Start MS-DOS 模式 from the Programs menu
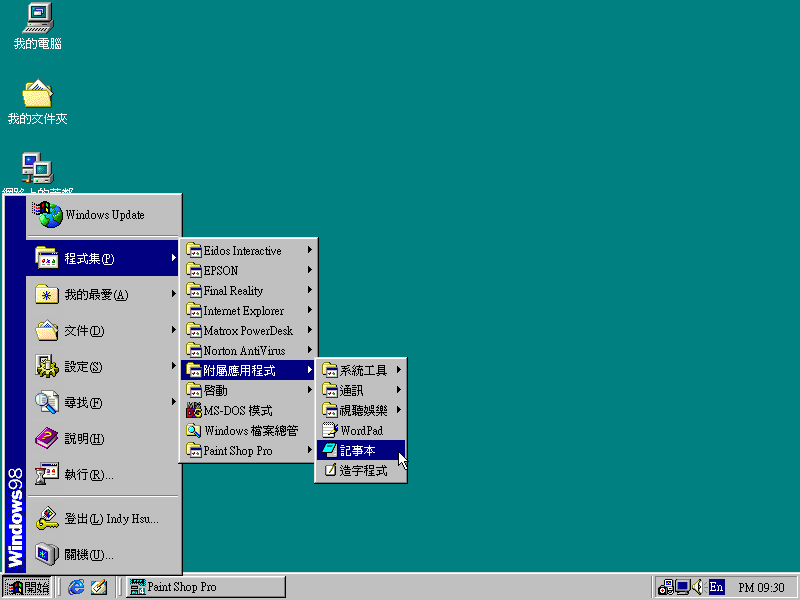800x600 pixels. tap(237, 411)
